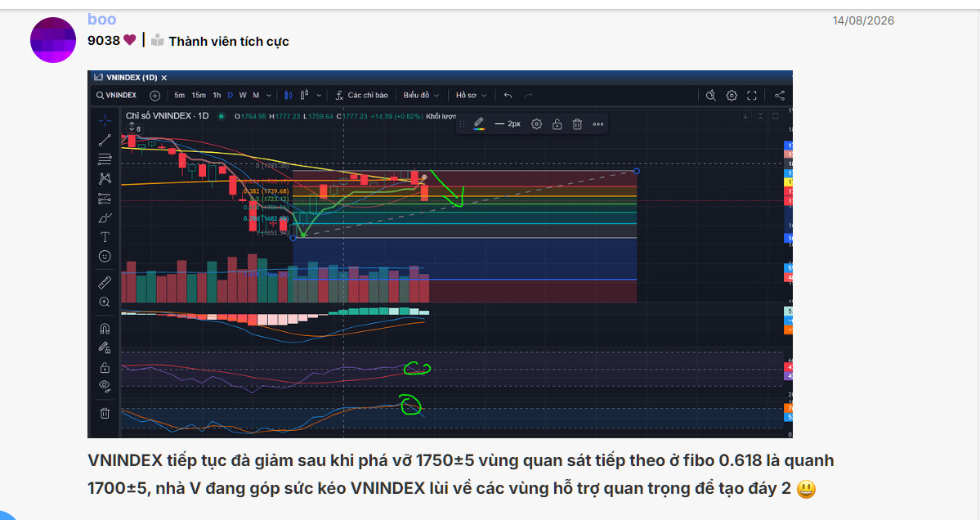Viewport: 980px width, 520px height.
Task: Toggle stay-in-drawing-mode pencil lock icon
Action: 105,347
